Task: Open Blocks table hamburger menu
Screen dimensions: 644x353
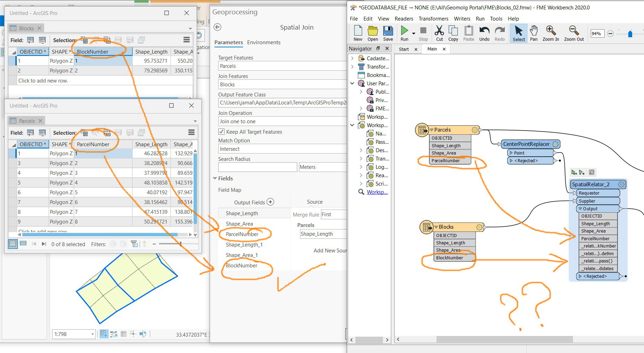Action: [x=187, y=40]
